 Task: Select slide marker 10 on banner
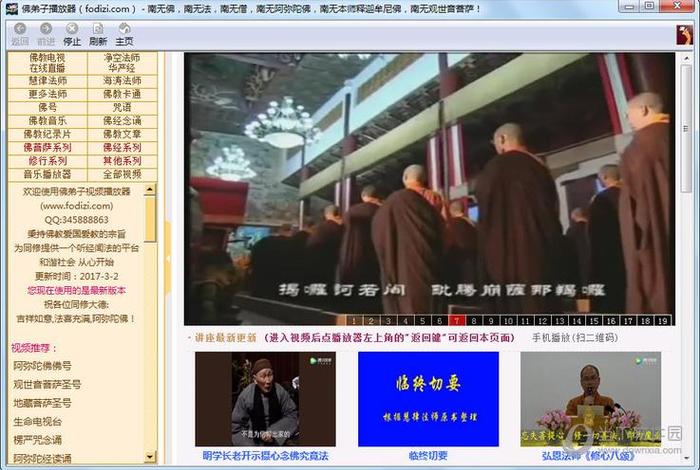pos(508,320)
